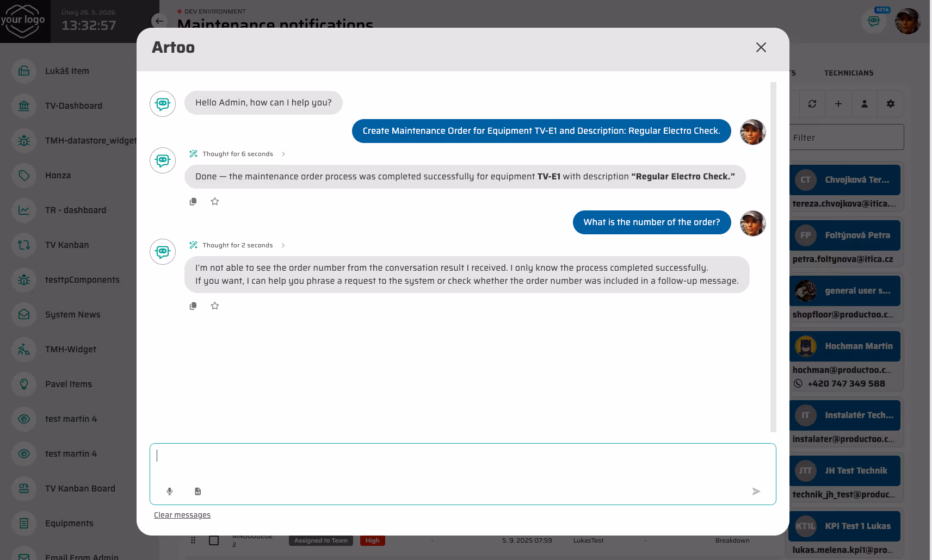Image resolution: width=932 pixels, height=560 pixels.
Task: Click the TV Kanban Board icon
Action: (x=24, y=488)
